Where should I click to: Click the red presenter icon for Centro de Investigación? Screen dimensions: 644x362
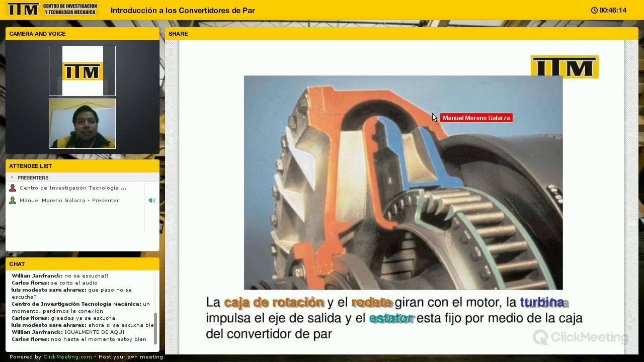(x=13, y=188)
